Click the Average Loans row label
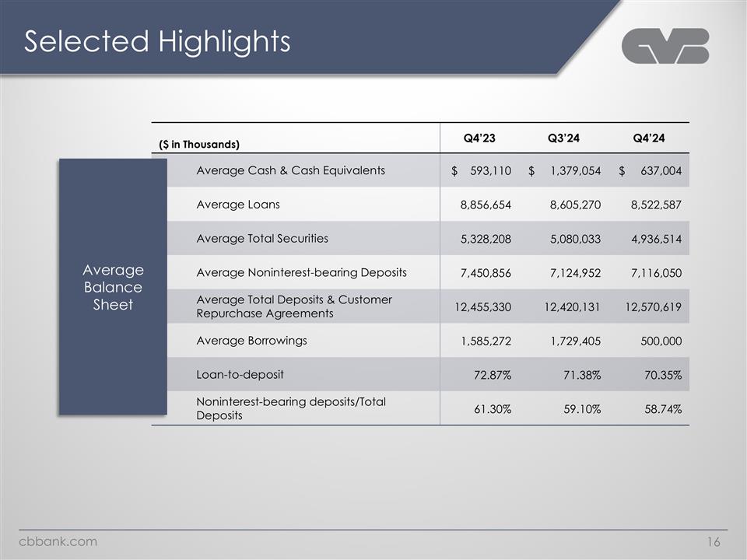Image resolution: width=747 pixels, height=560 pixels. 238,205
